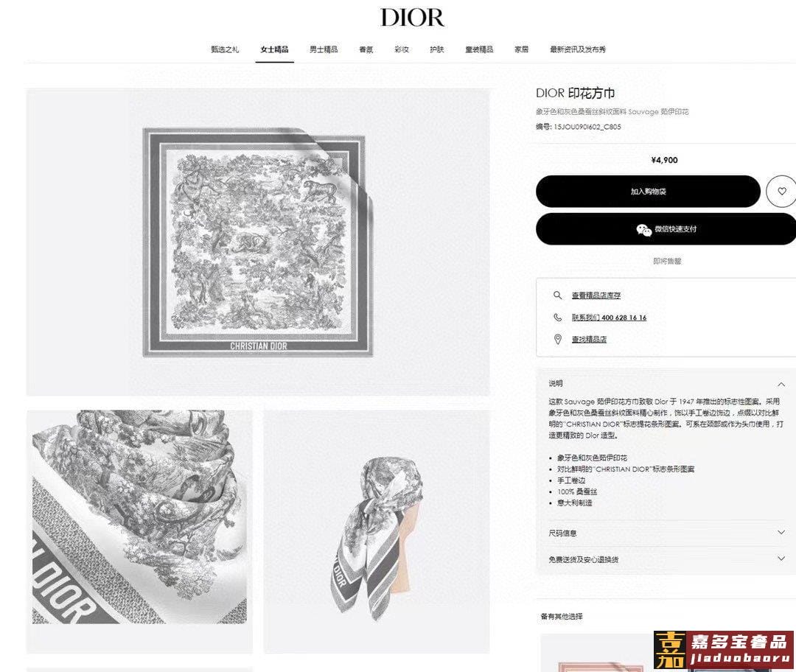This screenshot has width=796, height=672.
Task: Click the 微信快速支付 button
Action: click(666, 229)
